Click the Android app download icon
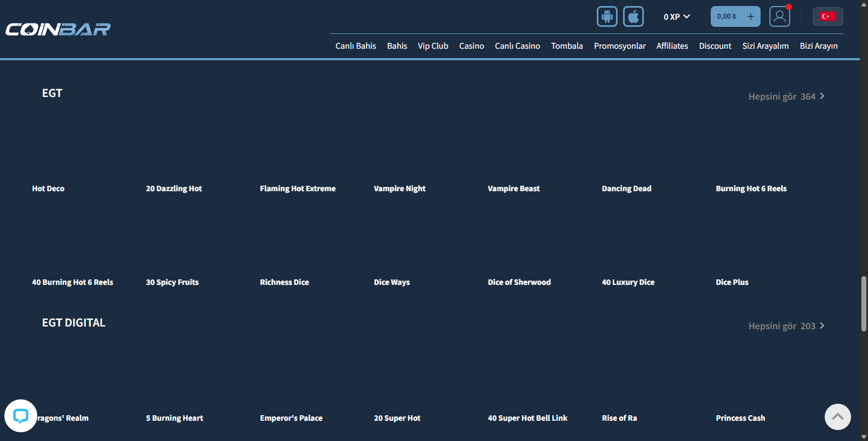 coord(607,16)
